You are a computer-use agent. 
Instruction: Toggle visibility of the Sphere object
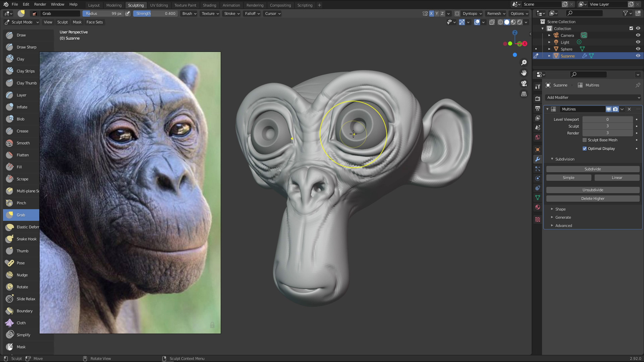coord(638,49)
